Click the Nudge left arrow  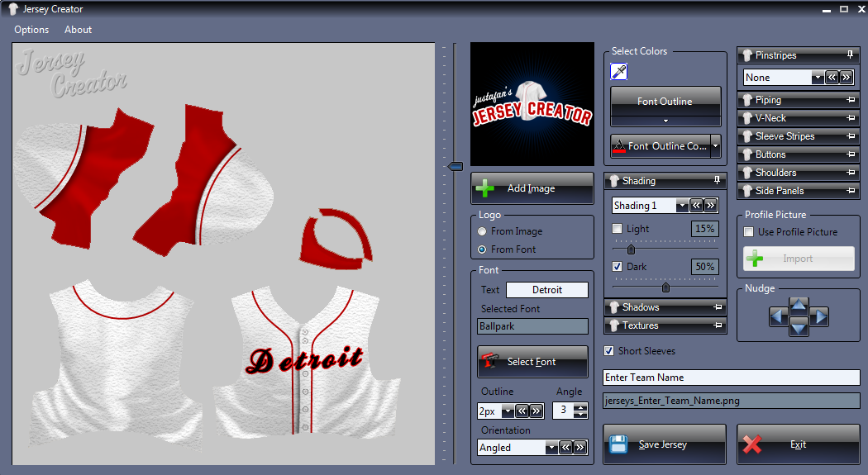(x=778, y=316)
